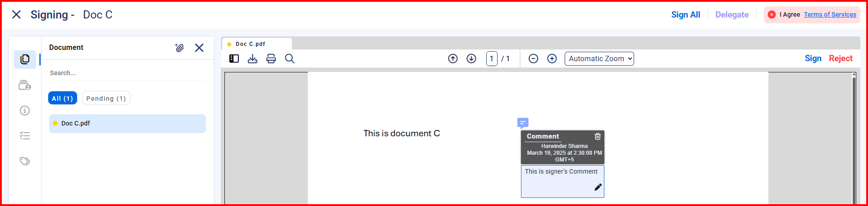Toggle the I Agree terms checkbox
The height and width of the screenshot is (206, 868).
coord(772,14)
